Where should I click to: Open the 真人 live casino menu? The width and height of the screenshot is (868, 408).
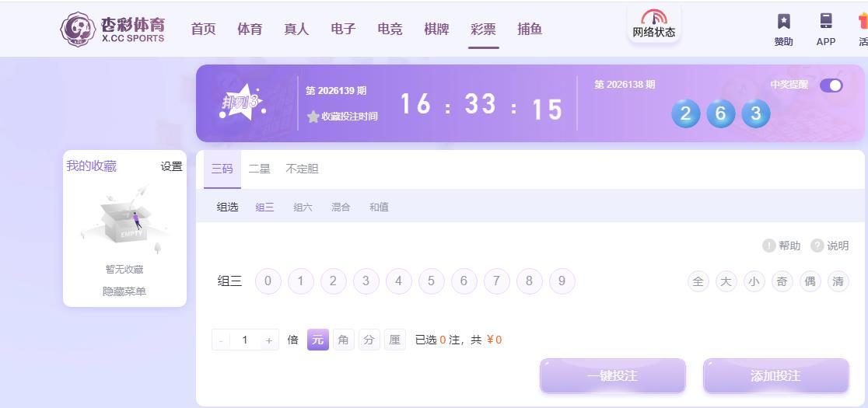(296, 30)
